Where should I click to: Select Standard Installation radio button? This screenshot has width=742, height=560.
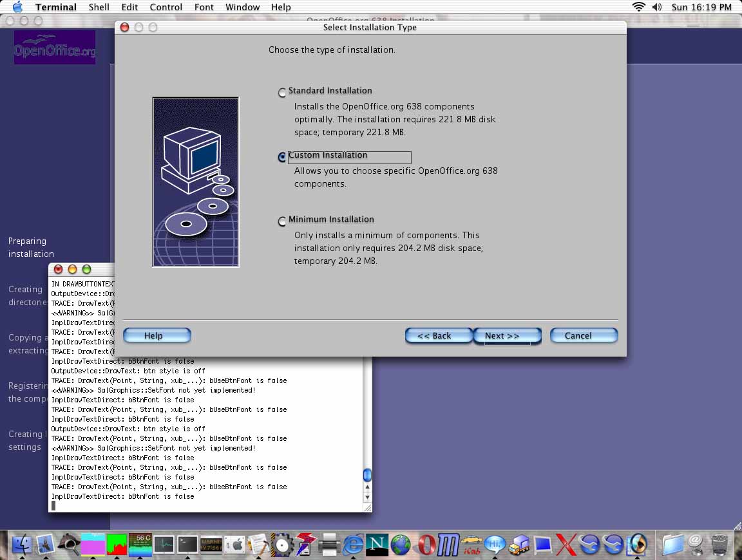pos(282,92)
